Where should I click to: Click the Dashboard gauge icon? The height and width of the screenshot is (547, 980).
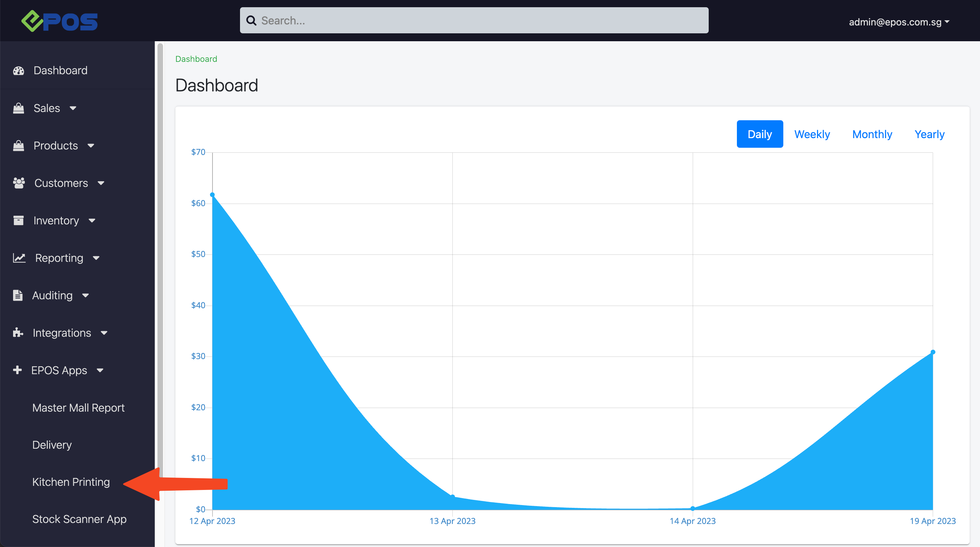click(18, 71)
